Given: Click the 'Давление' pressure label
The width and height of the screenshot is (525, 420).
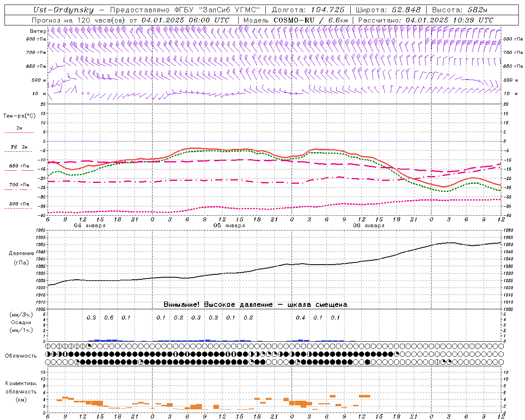Looking at the screenshot, I should 21,253.
